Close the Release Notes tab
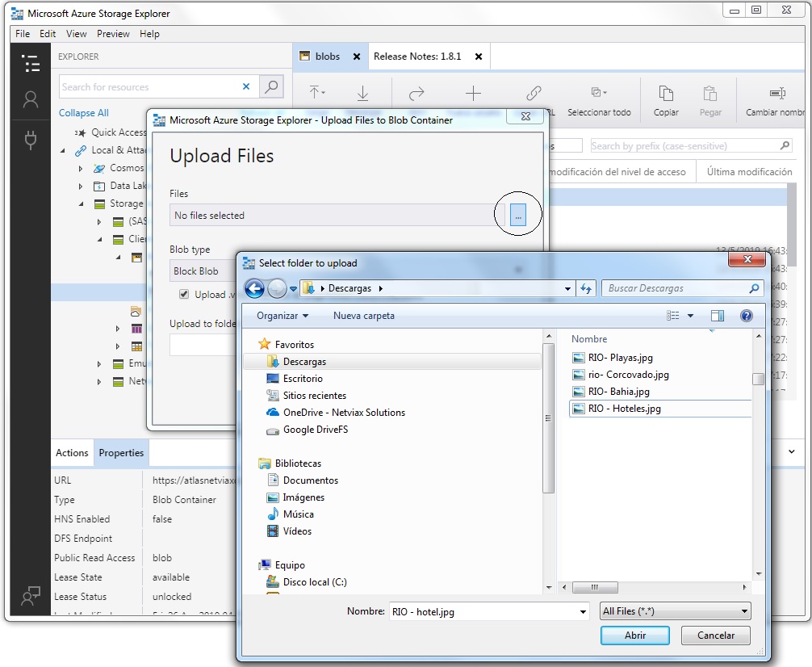812x667 pixels. click(x=479, y=57)
